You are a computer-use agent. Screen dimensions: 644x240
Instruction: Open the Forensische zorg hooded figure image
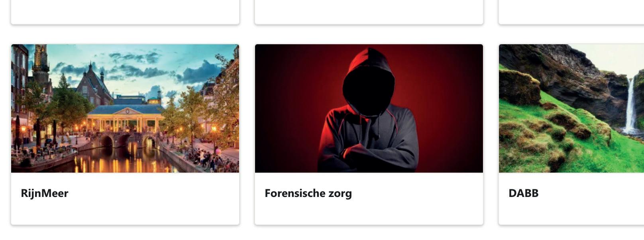(x=369, y=108)
